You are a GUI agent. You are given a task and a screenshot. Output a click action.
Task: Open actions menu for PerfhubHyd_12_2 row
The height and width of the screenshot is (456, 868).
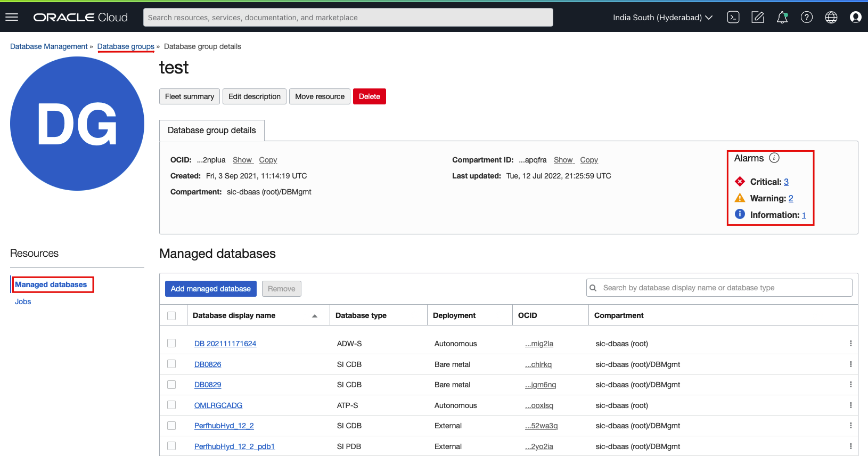[x=850, y=426]
